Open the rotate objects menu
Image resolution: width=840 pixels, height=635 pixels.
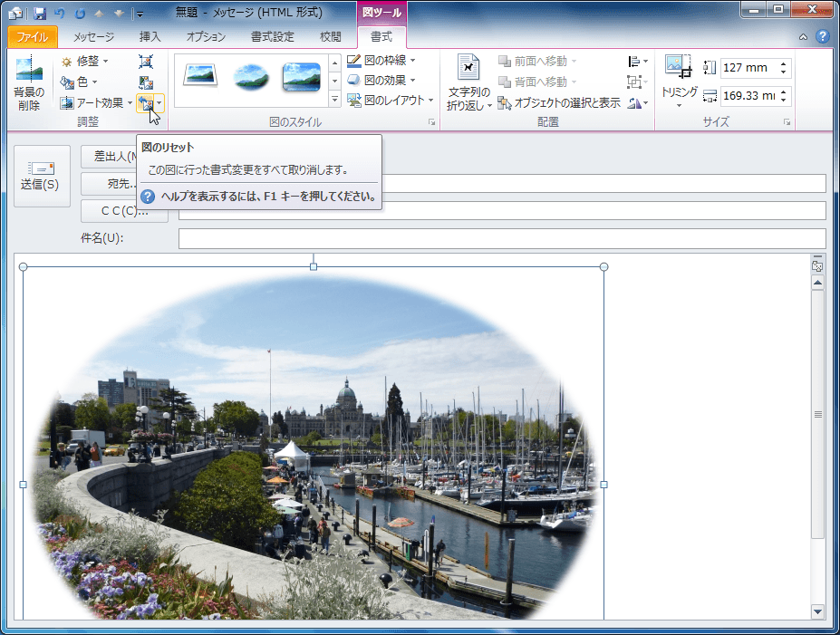click(x=638, y=102)
